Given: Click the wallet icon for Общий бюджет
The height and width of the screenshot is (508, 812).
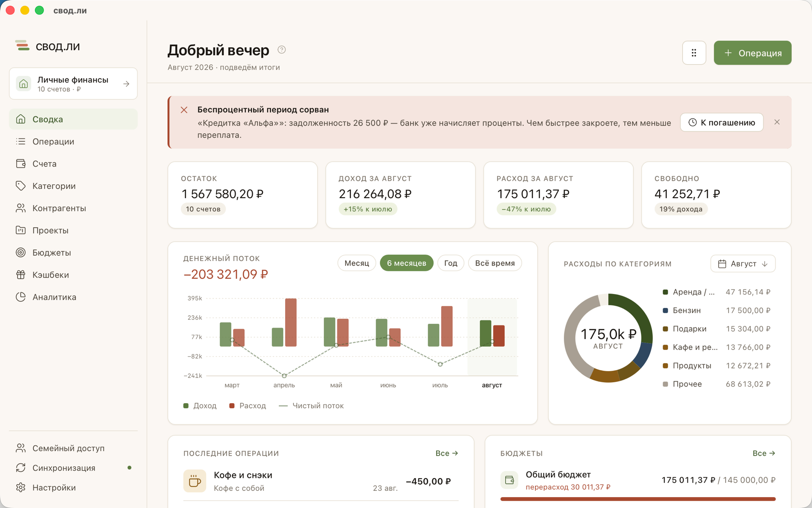Looking at the screenshot, I should click(x=509, y=480).
